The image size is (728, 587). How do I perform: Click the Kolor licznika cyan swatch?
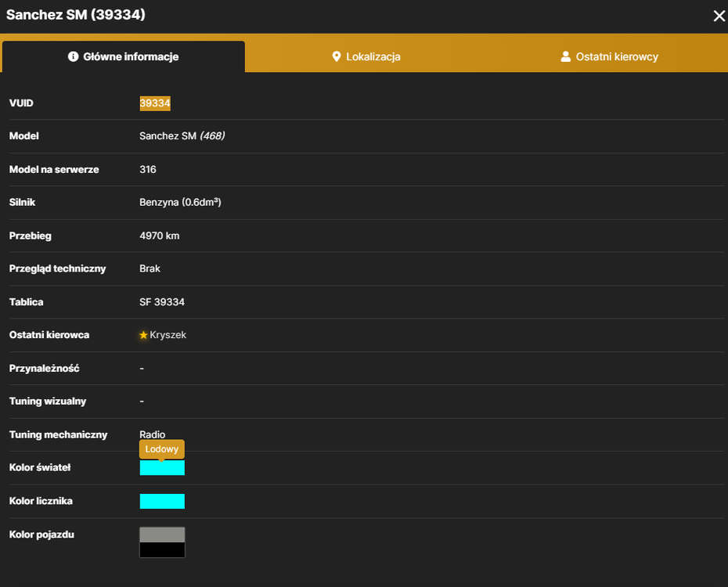pyautogui.click(x=162, y=501)
